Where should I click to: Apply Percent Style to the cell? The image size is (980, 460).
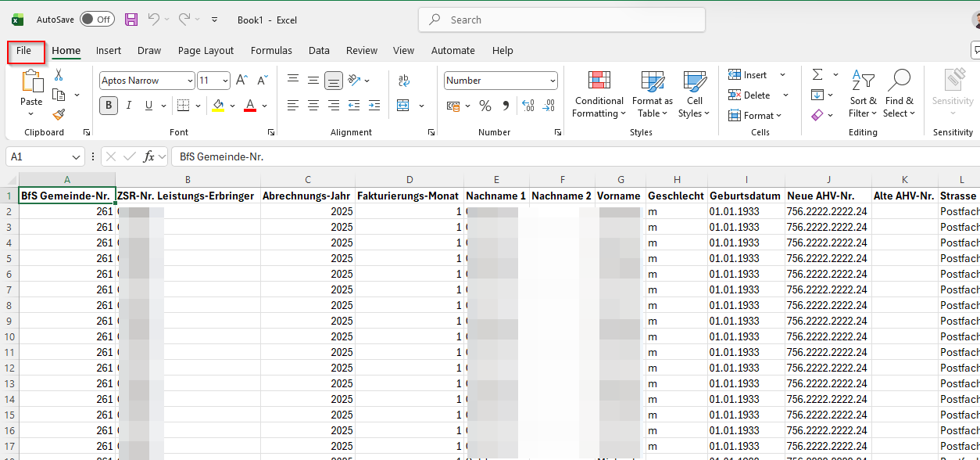(485, 106)
